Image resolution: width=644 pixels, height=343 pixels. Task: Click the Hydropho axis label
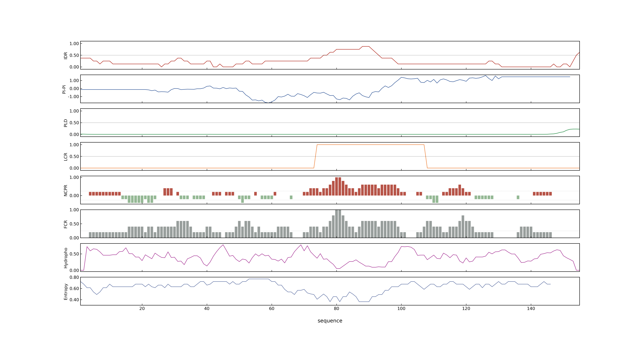click(66, 258)
